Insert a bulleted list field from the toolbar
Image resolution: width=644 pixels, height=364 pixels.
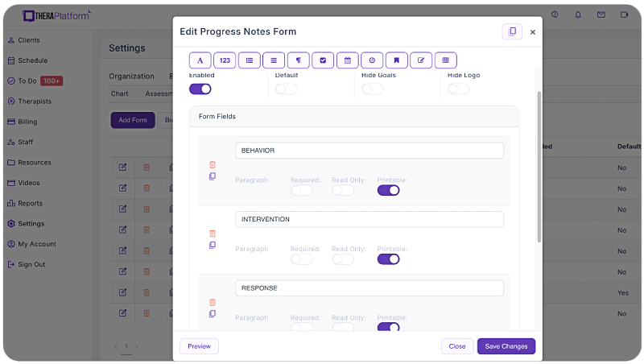click(250, 60)
